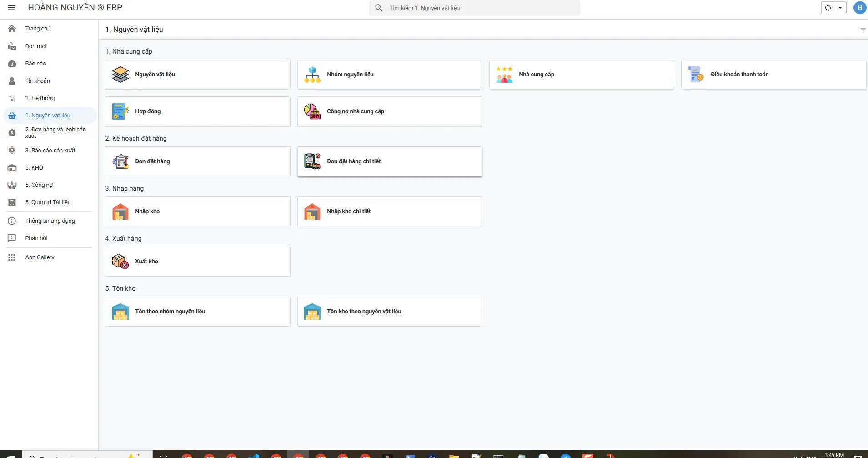Open the Nhập kho chi tiết card
Viewport: 868px width, 458px height.
tap(390, 211)
